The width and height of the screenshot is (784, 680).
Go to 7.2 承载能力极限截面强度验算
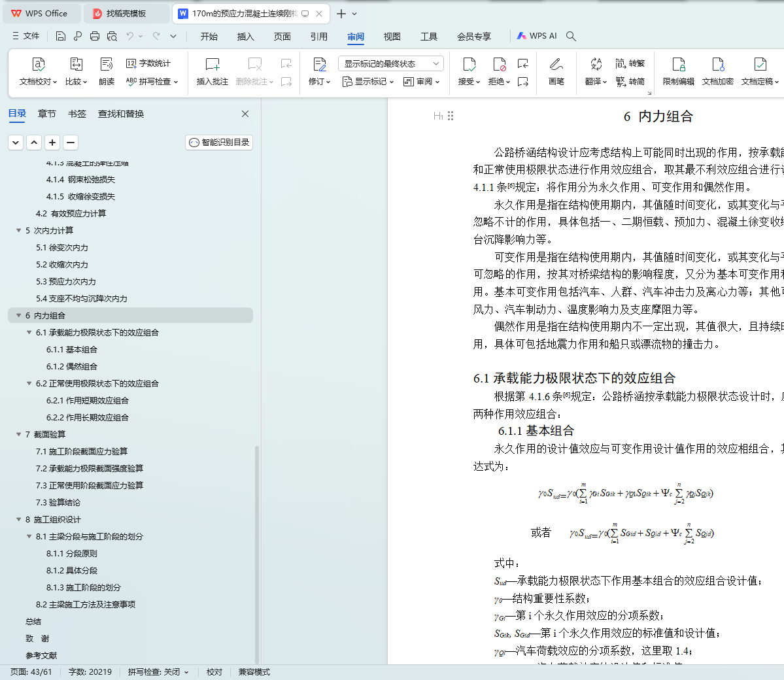point(90,469)
